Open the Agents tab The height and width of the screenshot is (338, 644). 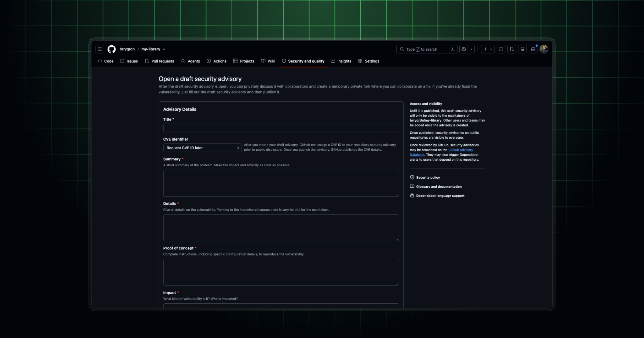click(191, 61)
